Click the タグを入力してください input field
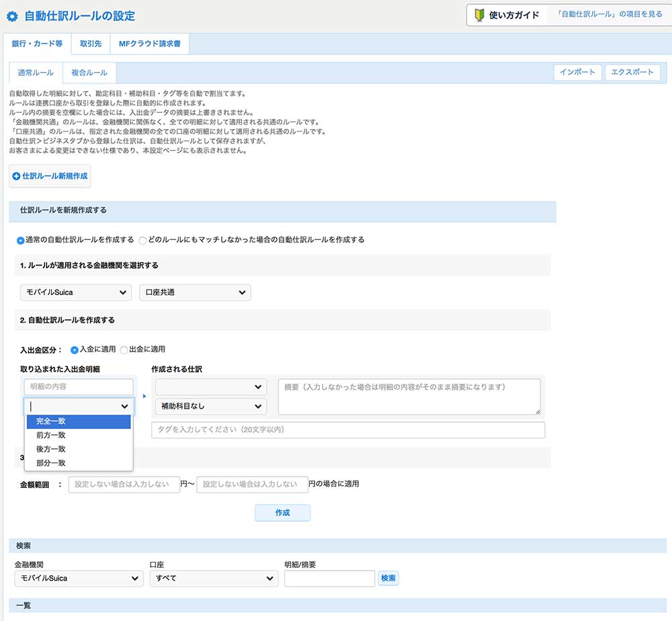This screenshot has width=672, height=621. pos(348,429)
